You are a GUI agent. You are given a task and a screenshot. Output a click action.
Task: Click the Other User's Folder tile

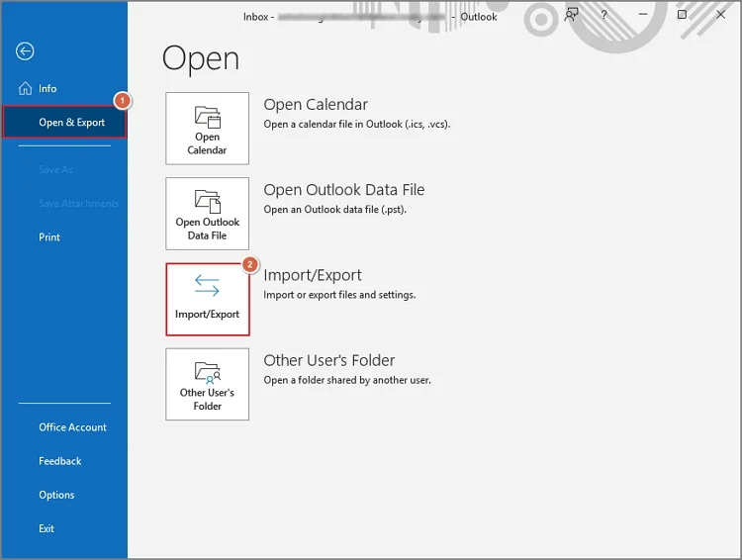[x=208, y=384]
